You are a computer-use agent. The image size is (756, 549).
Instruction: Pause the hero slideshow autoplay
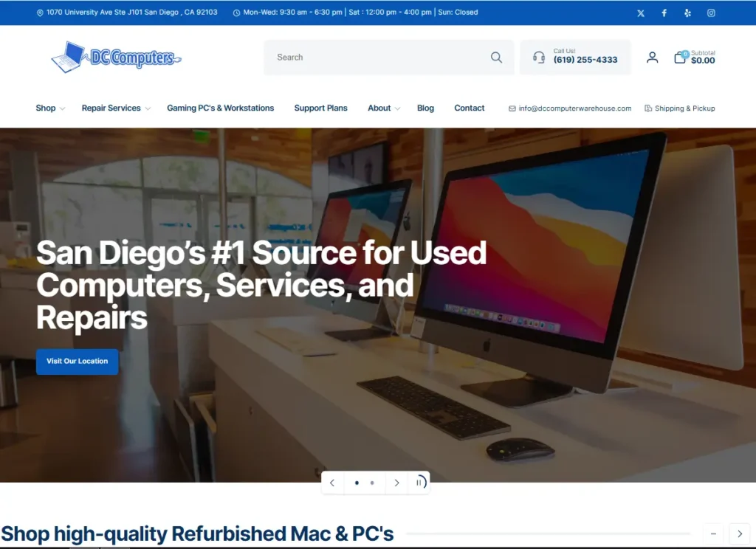pos(419,483)
